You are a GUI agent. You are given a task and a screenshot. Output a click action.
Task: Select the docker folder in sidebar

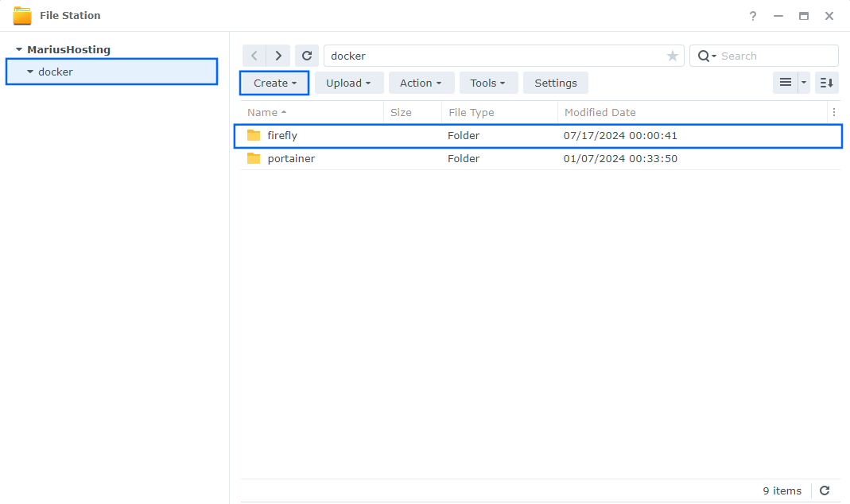56,72
